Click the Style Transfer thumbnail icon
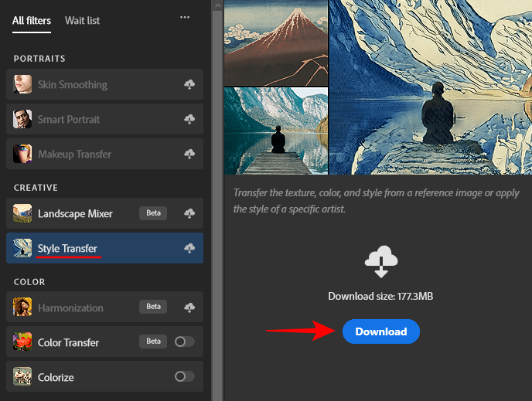The height and width of the screenshot is (401, 532). 22,248
